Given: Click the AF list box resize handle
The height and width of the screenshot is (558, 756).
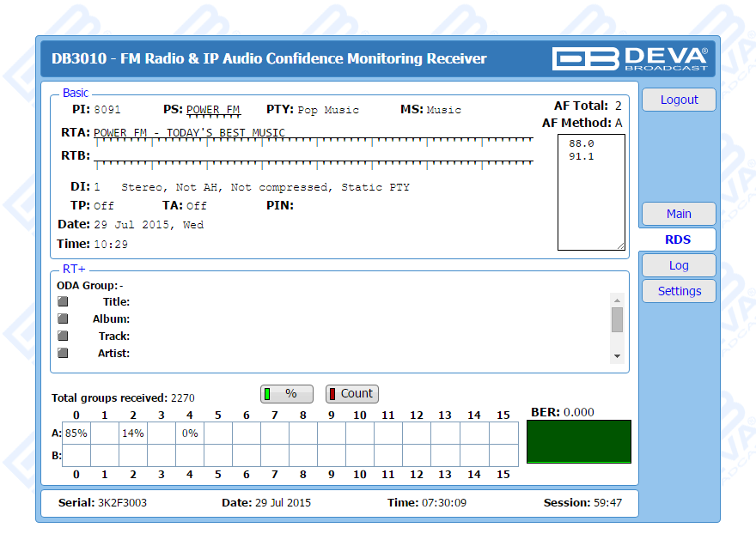Looking at the screenshot, I should [x=620, y=246].
